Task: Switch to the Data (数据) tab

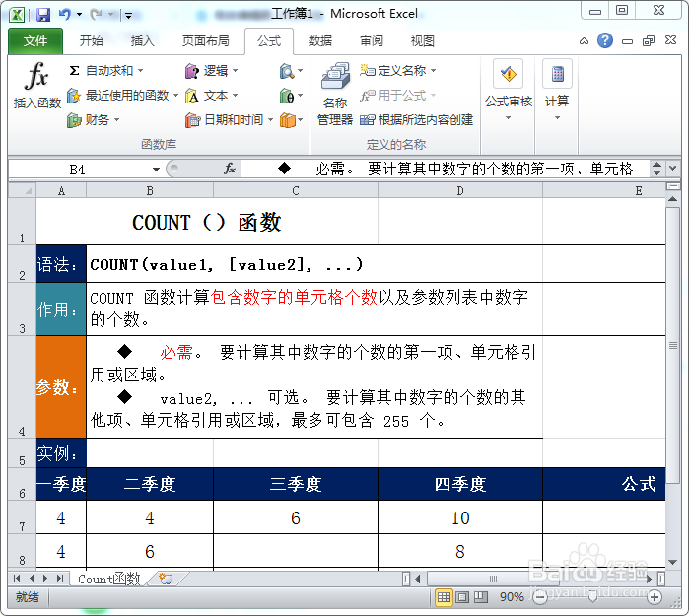Action: coord(320,41)
